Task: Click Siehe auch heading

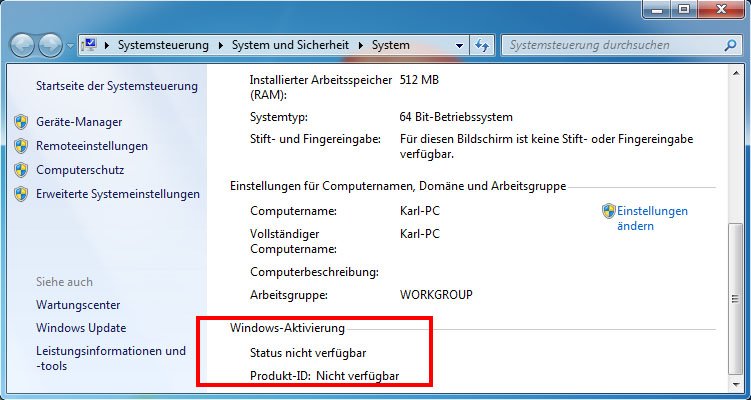Action: pos(64,282)
